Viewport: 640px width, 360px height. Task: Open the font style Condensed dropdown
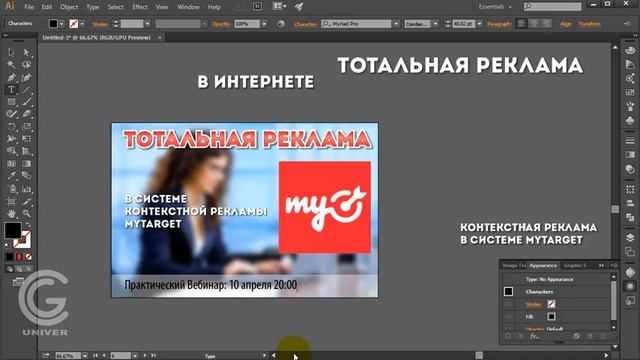436,24
